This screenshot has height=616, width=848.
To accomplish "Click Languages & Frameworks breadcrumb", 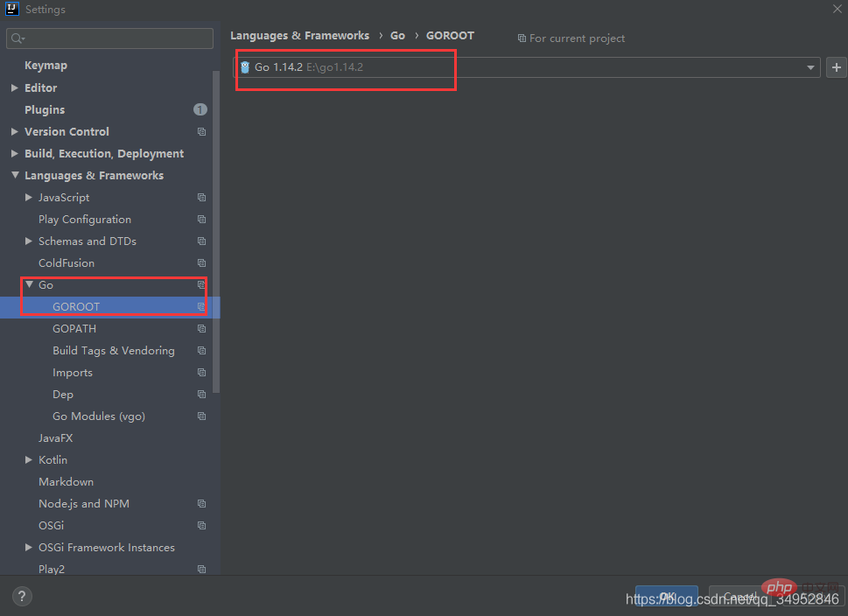I will click(299, 36).
